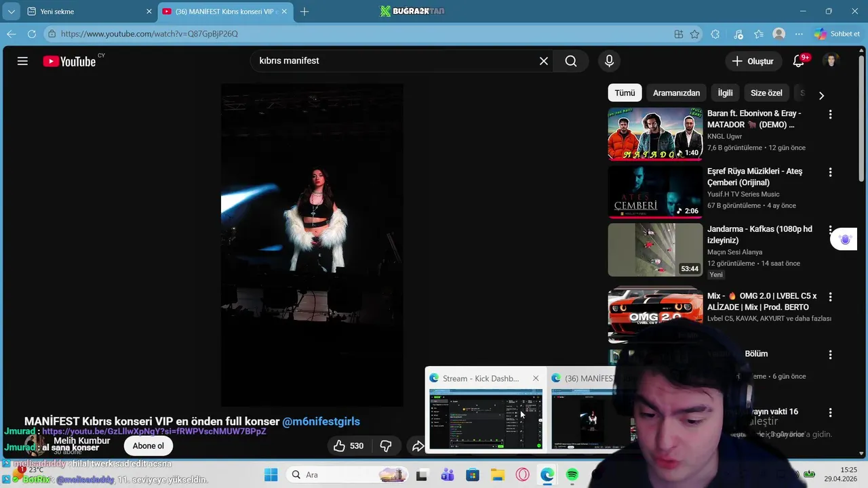Subscribe with Abone ol button
This screenshot has height=488, width=868.
(x=148, y=445)
